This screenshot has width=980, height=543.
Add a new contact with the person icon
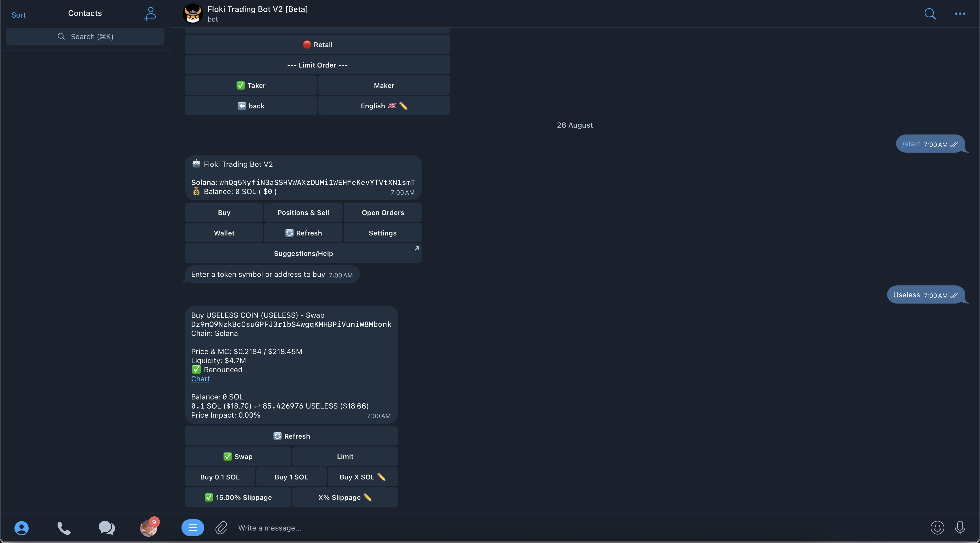150,13
